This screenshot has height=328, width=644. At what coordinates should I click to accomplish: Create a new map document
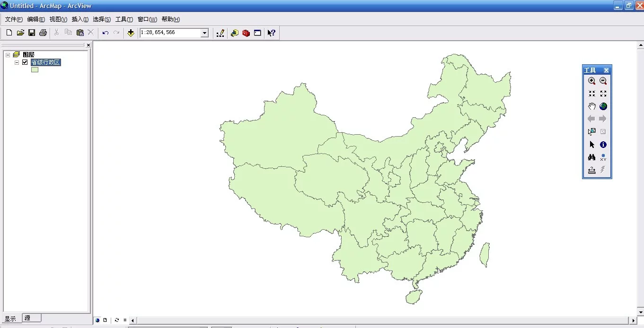tap(9, 33)
